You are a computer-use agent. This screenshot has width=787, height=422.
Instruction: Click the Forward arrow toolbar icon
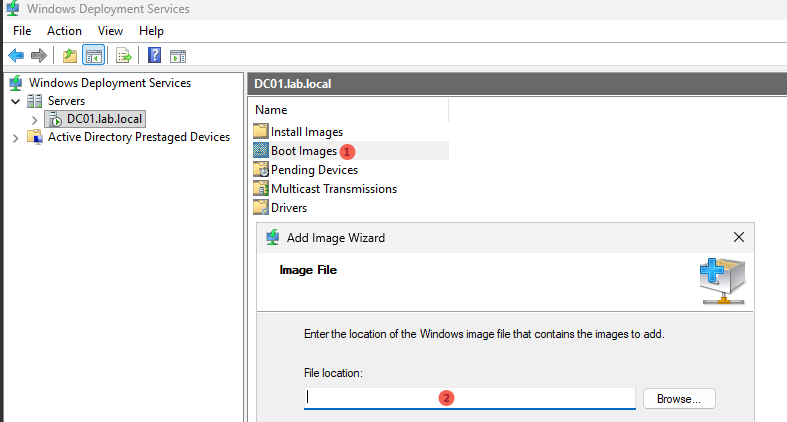38,55
